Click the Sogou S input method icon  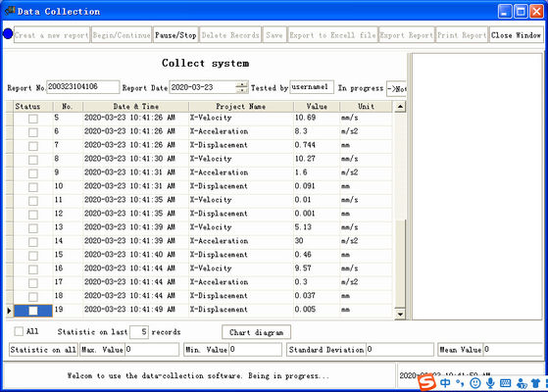(426, 382)
